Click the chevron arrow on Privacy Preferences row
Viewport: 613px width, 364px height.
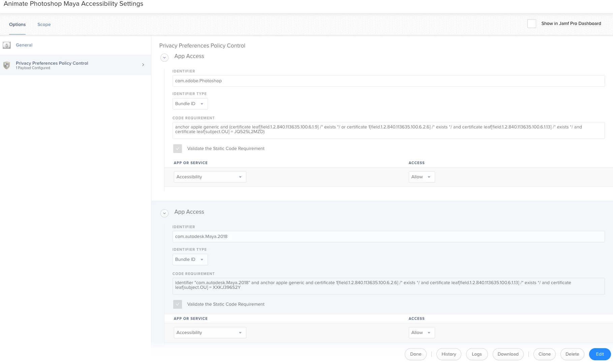coord(143,65)
